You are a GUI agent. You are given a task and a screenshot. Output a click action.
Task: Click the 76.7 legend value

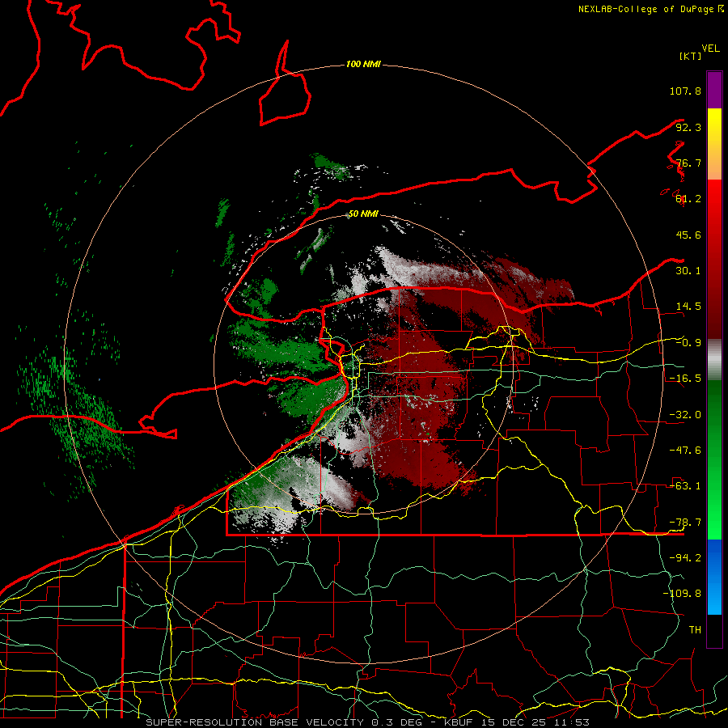(688, 163)
